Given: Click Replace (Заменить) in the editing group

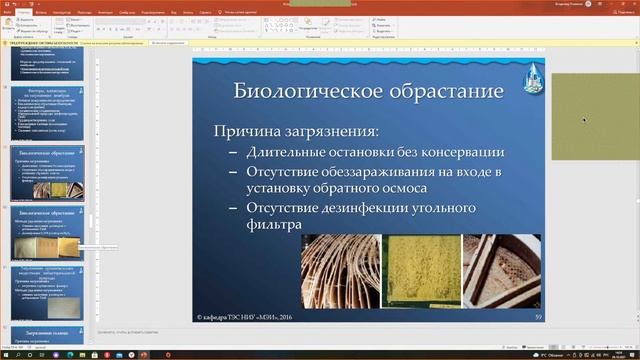Looking at the screenshot, I should click(381, 25).
